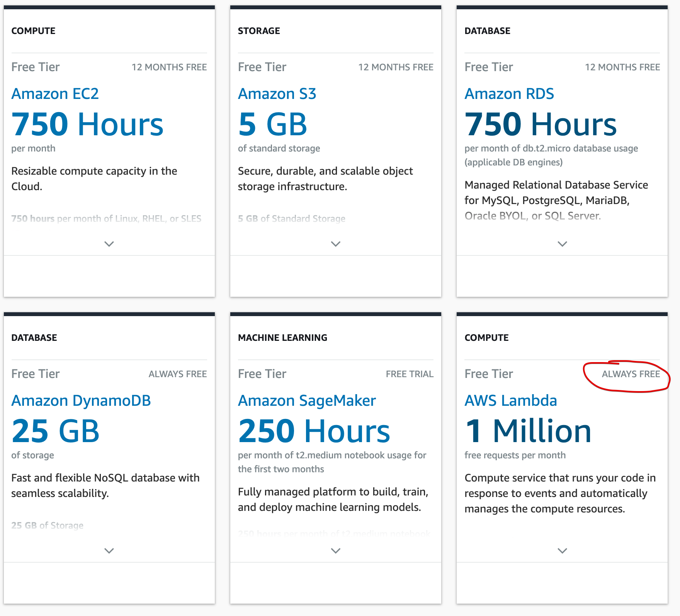Click 'FREE TRIAL' on the SageMaker card
This screenshot has height=616, width=680.
(x=410, y=374)
